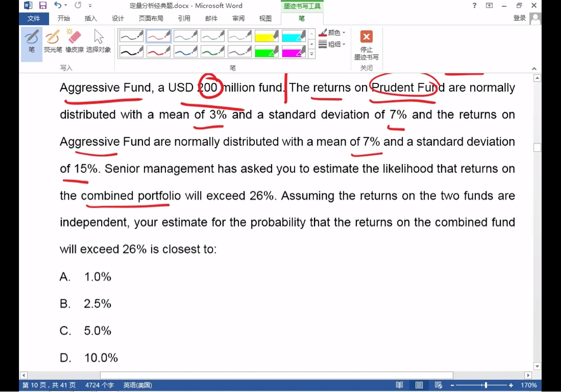Viewport: 561px width, 392px height.
Task: Click Stop Inking (停止墨迹书写) button
Action: 366,45
